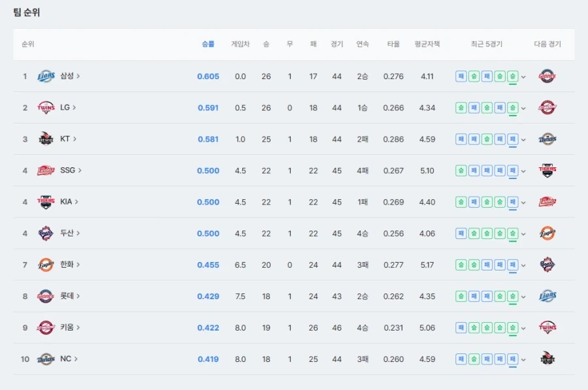Click the 순위 column header
The height and width of the screenshot is (390, 588).
click(27, 44)
